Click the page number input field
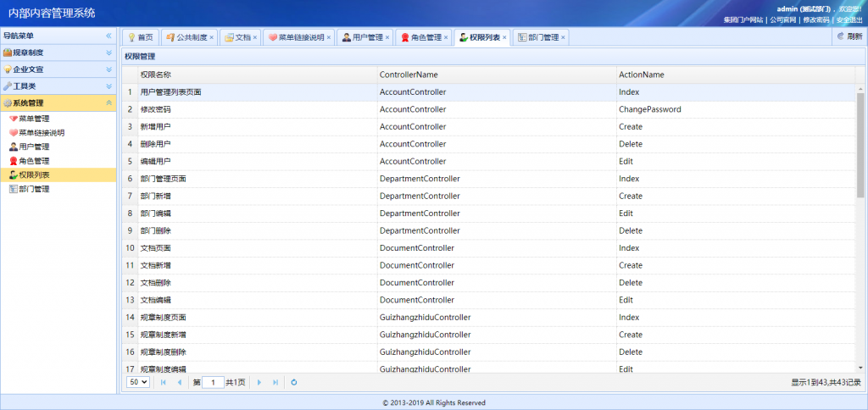 [213, 382]
